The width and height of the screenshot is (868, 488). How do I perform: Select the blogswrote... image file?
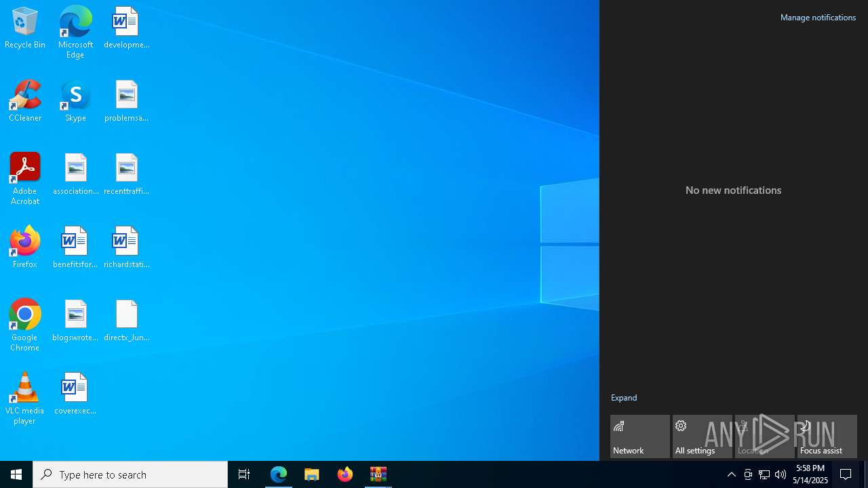75,321
